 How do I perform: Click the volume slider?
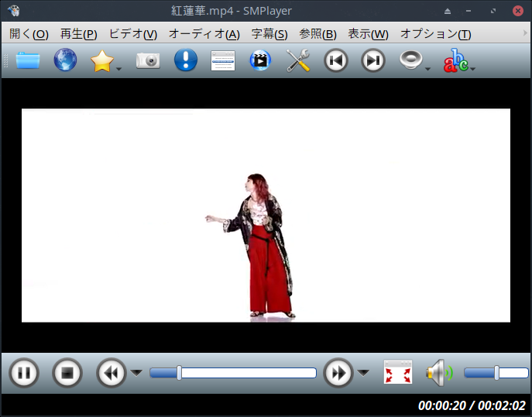click(496, 373)
